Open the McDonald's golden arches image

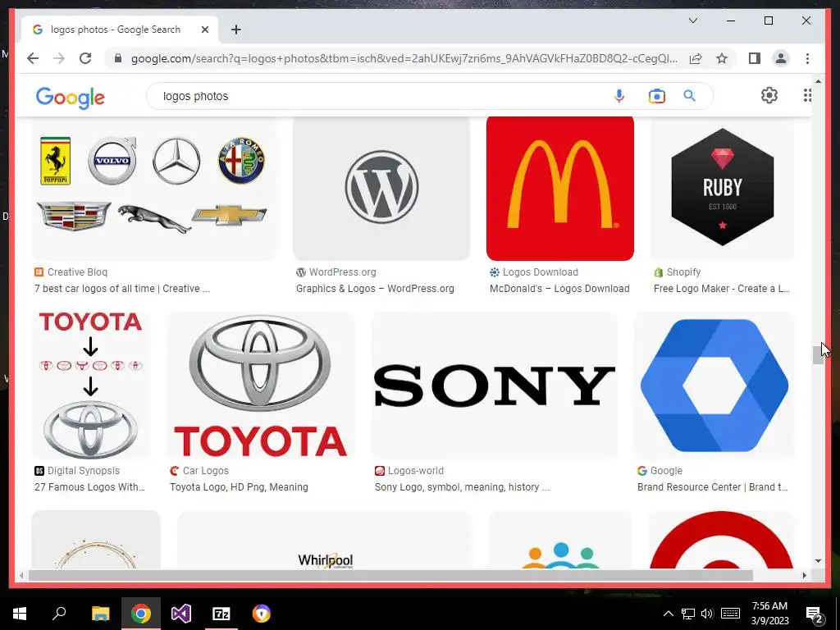coord(559,189)
